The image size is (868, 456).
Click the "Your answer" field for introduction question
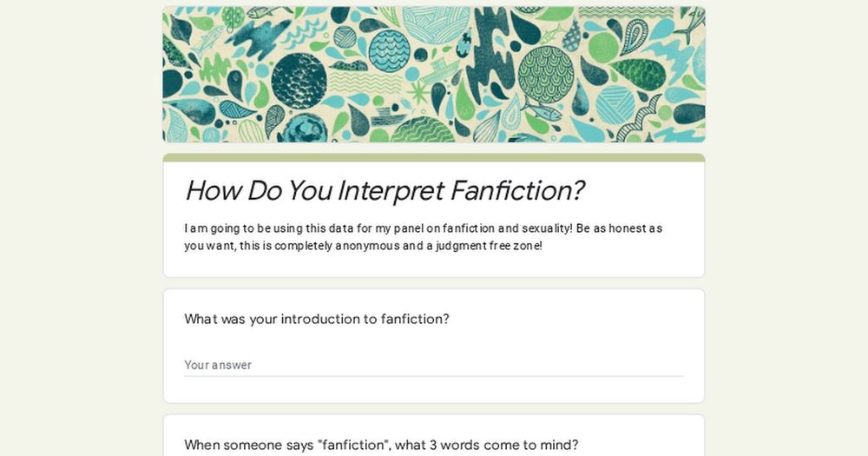coord(433,365)
